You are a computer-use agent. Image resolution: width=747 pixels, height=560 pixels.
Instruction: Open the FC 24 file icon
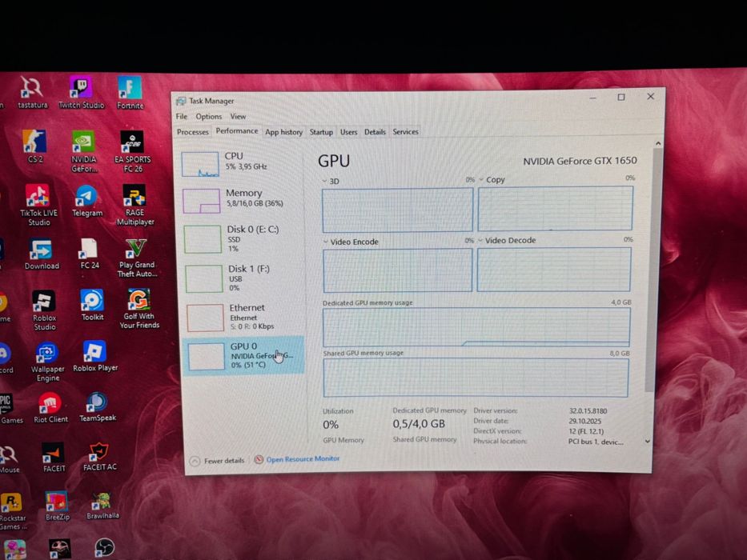89,254
